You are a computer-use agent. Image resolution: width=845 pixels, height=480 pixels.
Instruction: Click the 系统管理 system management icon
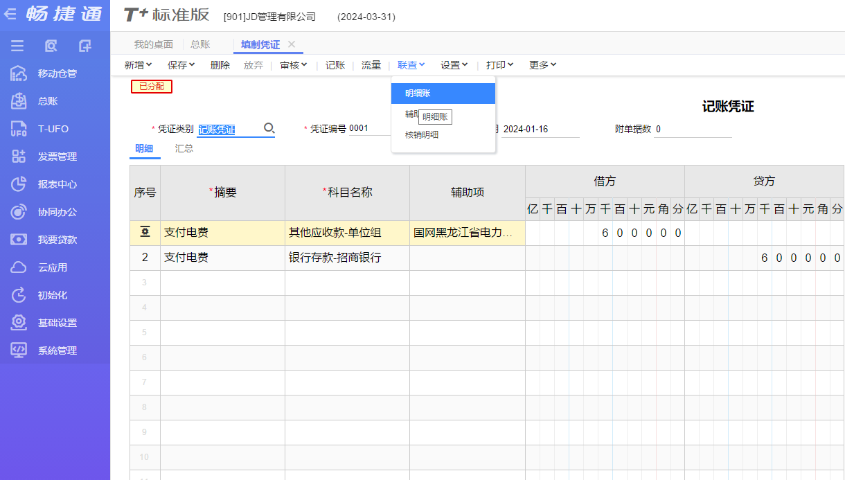pos(18,351)
